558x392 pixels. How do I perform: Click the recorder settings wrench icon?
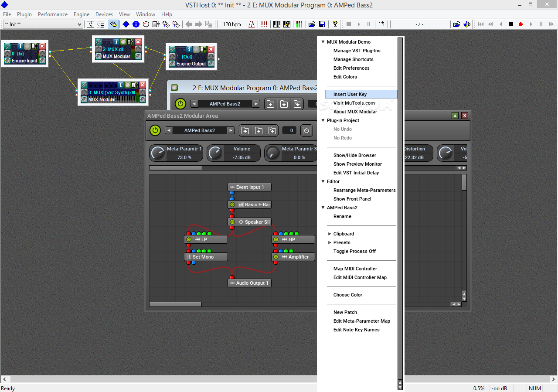tap(467, 24)
